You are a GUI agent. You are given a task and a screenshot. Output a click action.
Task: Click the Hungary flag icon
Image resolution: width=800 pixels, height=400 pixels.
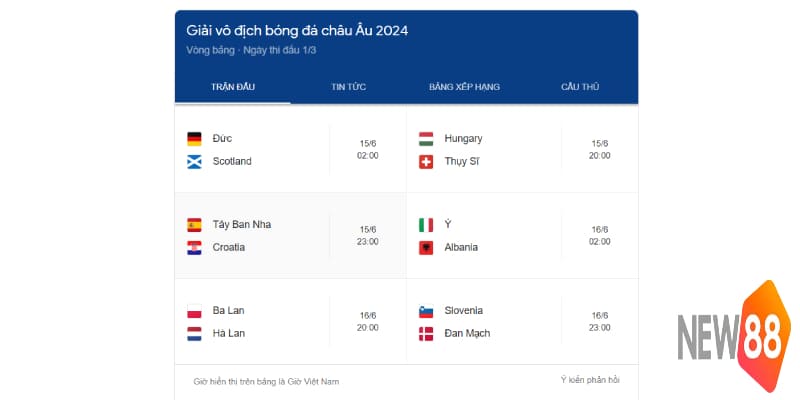[x=426, y=138]
